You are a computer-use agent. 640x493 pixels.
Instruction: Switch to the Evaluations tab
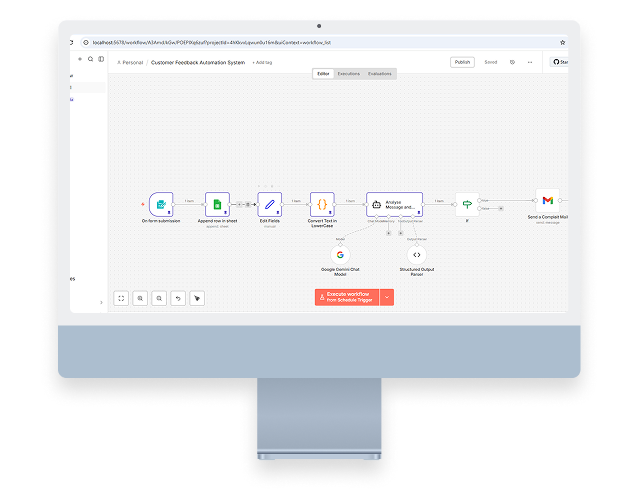(380, 73)
